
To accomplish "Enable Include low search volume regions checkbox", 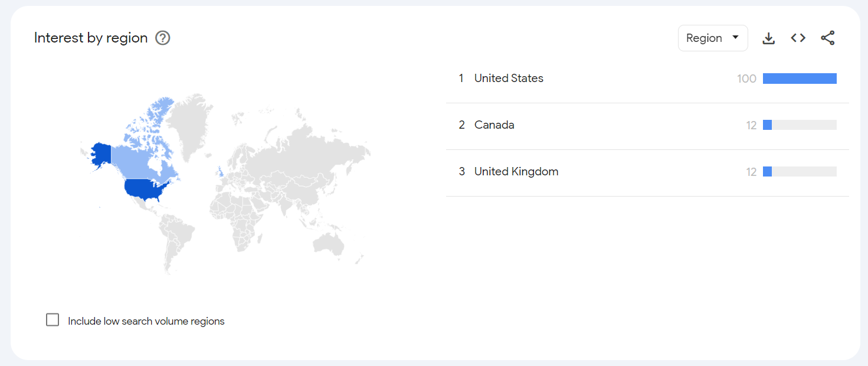I will 53,320.
